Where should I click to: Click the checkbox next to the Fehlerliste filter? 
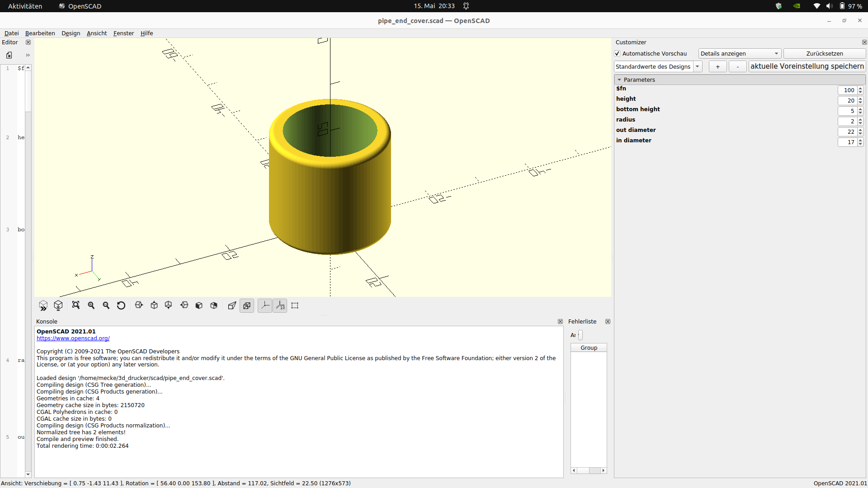(580, 335)
